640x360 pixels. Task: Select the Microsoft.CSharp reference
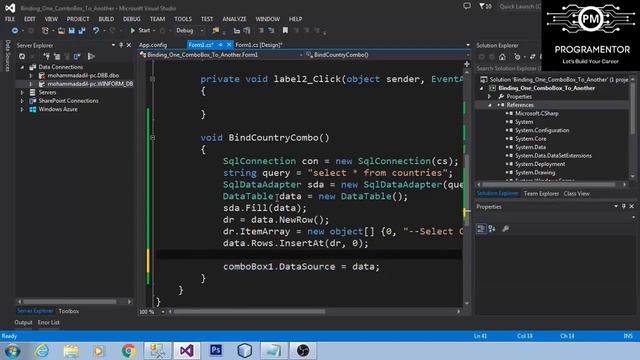536,113
